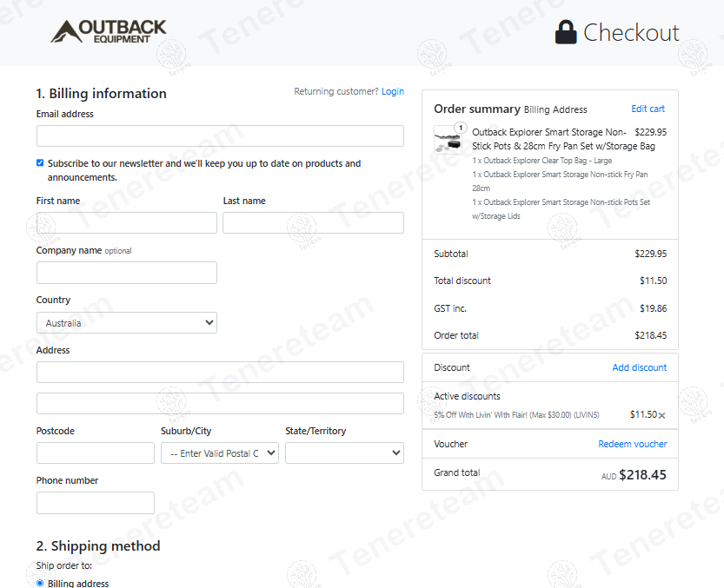Select Billing address shipping radio option
The width and height of the screenshot is (724, 588).
click(40, 583)
